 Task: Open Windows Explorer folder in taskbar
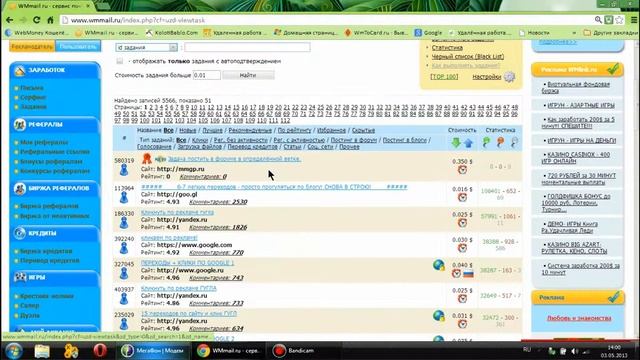[x=42, y=351]
